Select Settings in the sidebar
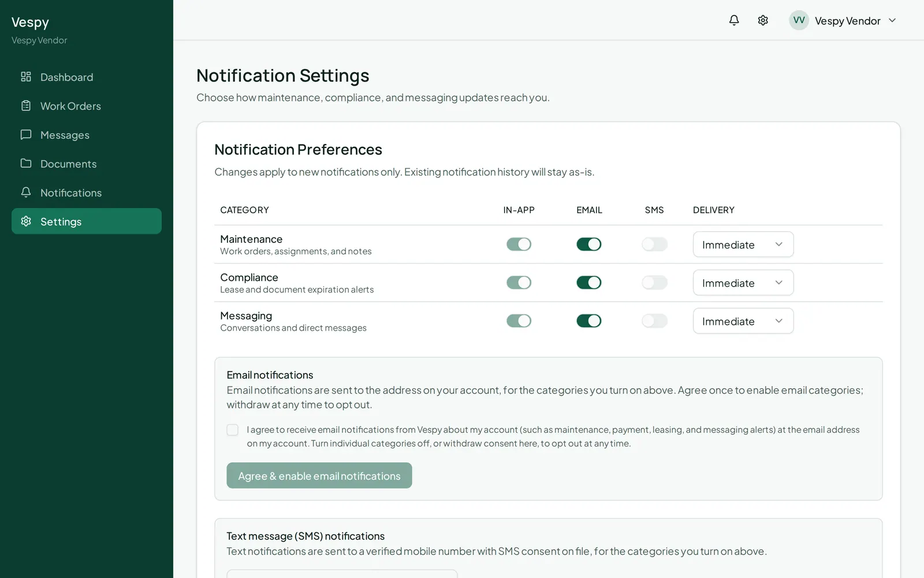 87,221
